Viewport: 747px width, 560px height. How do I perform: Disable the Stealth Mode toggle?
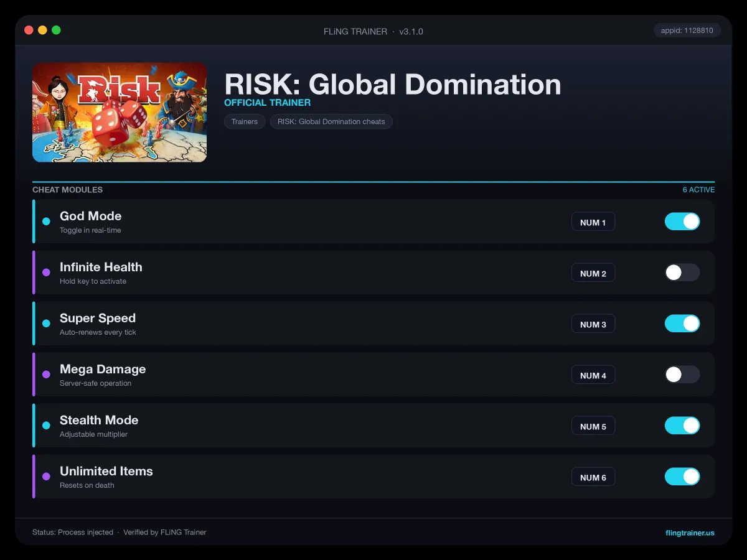click(x=682, y=426)
